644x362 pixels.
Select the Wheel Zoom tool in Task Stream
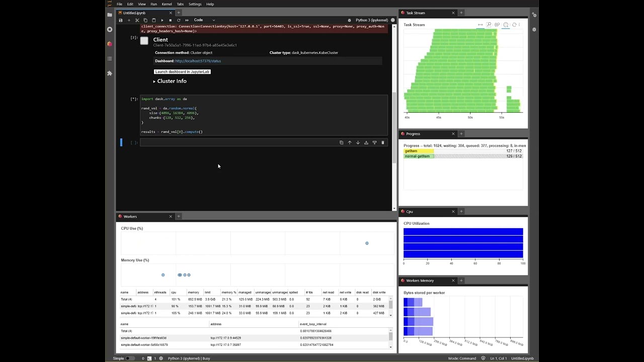(497, 25)
